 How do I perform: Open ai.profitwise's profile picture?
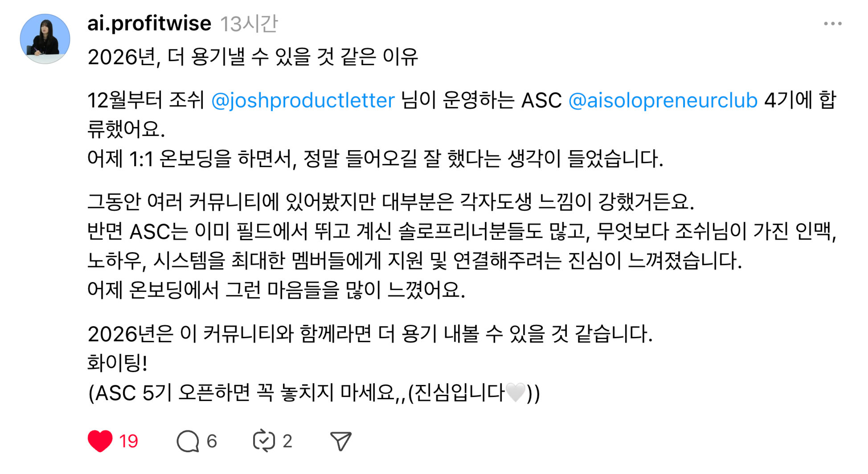[45, 38]
